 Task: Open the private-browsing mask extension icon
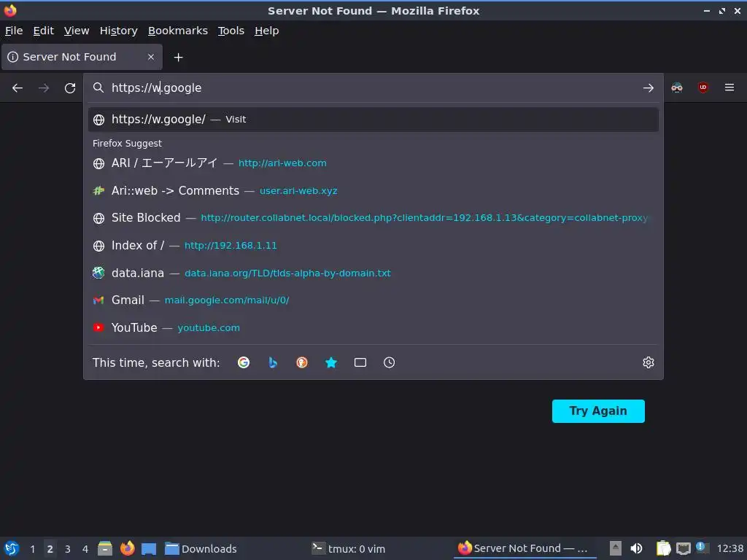(676, 87)
